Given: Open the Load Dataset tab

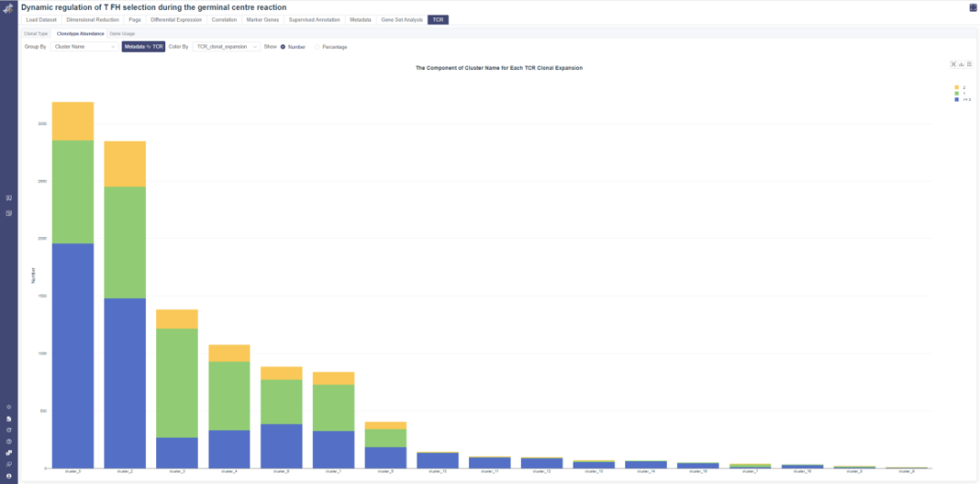Looking at the screenshot, I should click(x=41, y=20).
